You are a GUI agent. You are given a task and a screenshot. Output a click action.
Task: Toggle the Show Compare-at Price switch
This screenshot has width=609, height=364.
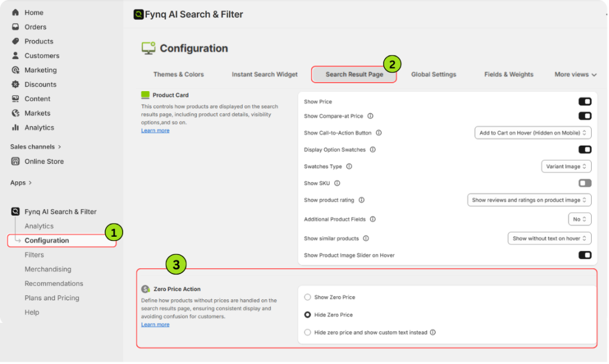click(585, 116)
